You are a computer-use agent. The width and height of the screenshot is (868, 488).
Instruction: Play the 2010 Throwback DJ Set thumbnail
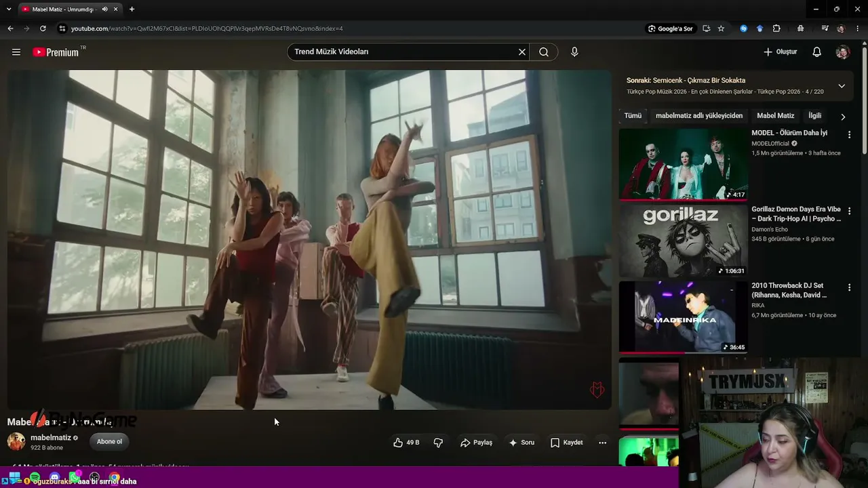tap(683, 317)
